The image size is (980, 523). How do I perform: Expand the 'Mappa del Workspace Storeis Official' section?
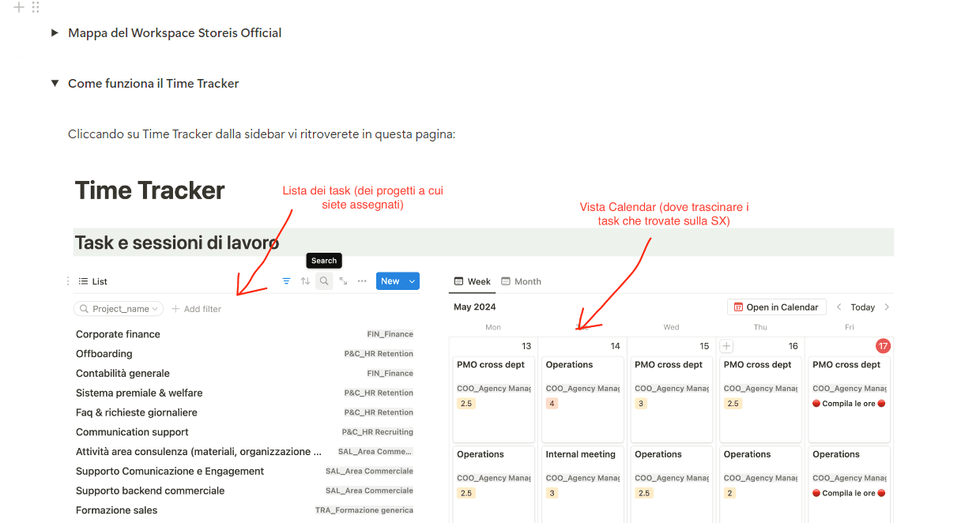[55, 33]
